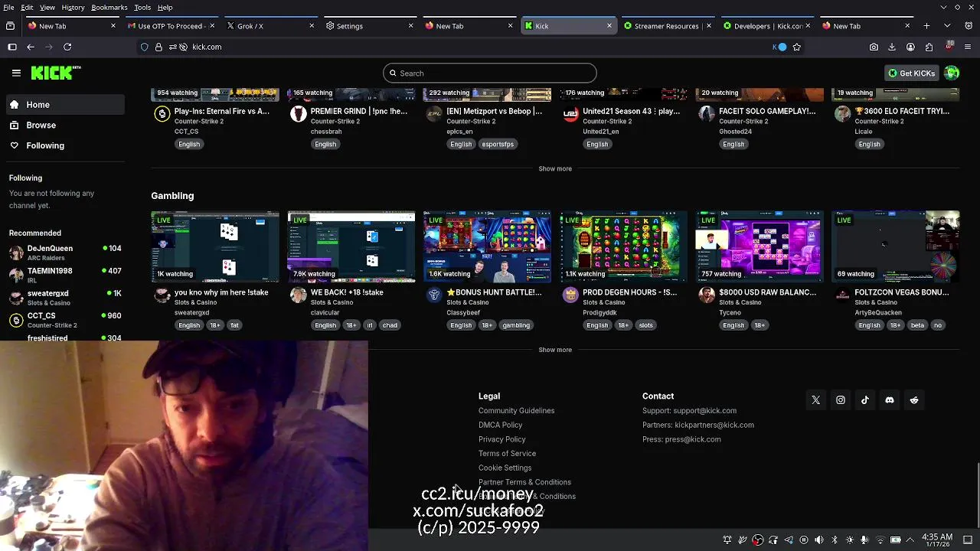980x551 pixels.
Task: Open DMCA Policy link
Action: [x=500, y=425]
